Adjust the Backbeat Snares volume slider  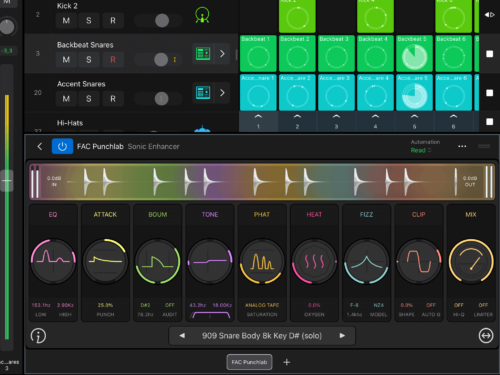[158, 60]
